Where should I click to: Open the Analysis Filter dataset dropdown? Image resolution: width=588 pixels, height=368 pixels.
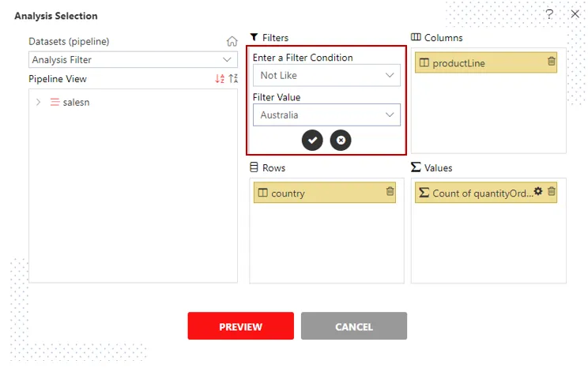[133, 59]
